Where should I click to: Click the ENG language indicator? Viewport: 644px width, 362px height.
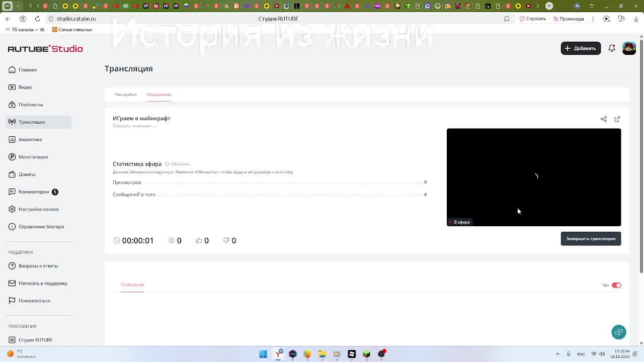coord(581,354)
